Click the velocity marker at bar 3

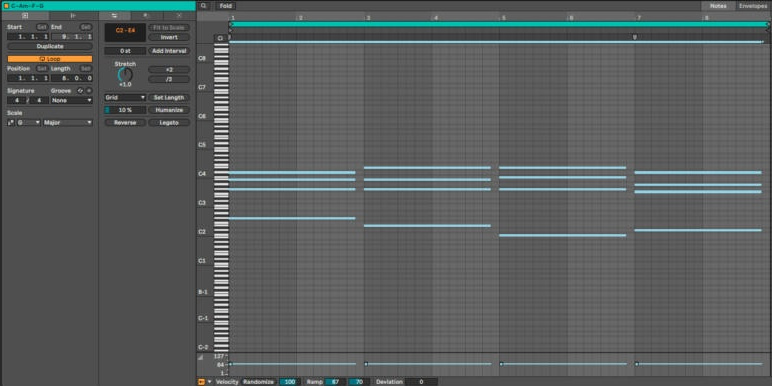pyautogui.click(x=366, y=364)
